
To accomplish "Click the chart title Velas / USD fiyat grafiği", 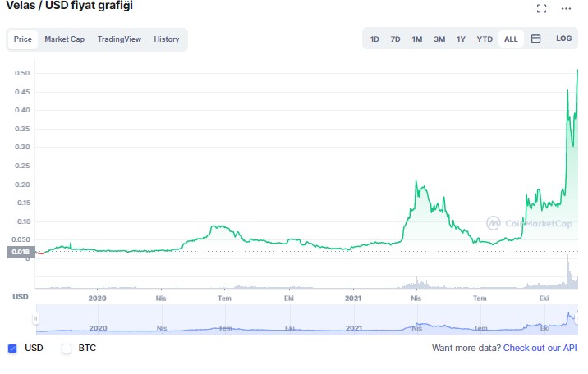I will click(x=69, y=6).
